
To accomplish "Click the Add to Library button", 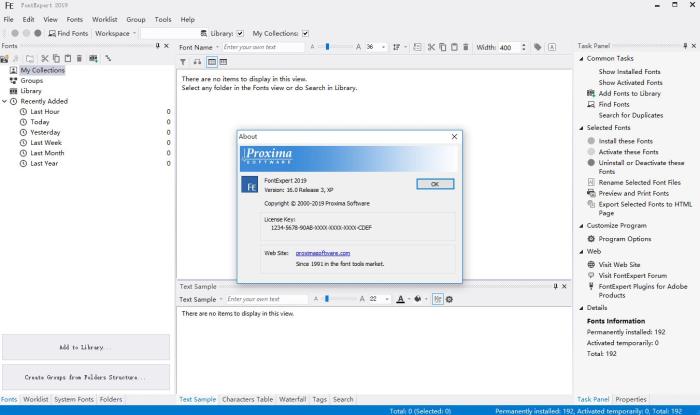I will click(x=86, y=347).
